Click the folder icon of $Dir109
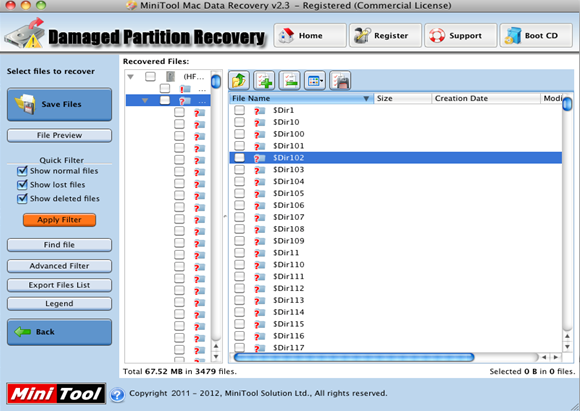The image size is (580, 411). pyautogui.click(x=260, y=241)
